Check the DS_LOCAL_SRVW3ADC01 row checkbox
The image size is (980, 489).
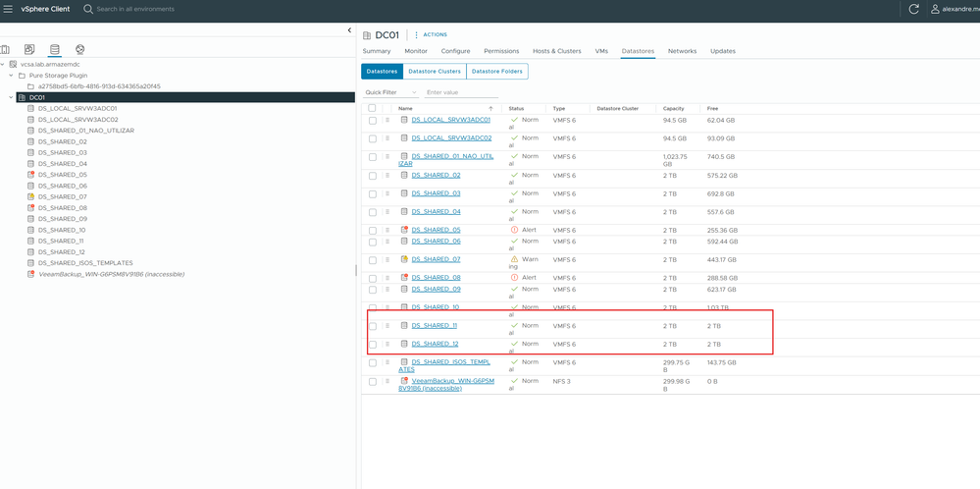[x=373, y=120]
